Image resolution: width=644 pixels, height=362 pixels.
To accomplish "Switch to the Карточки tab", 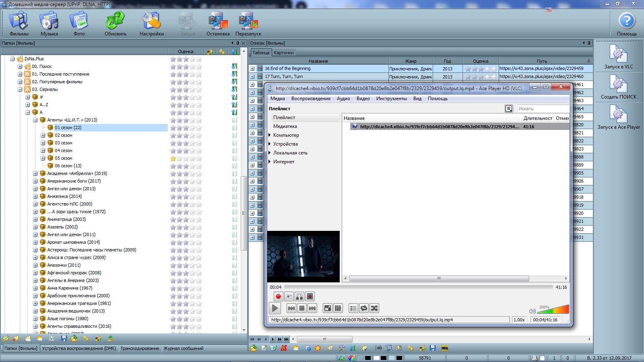I will [284, 53].
